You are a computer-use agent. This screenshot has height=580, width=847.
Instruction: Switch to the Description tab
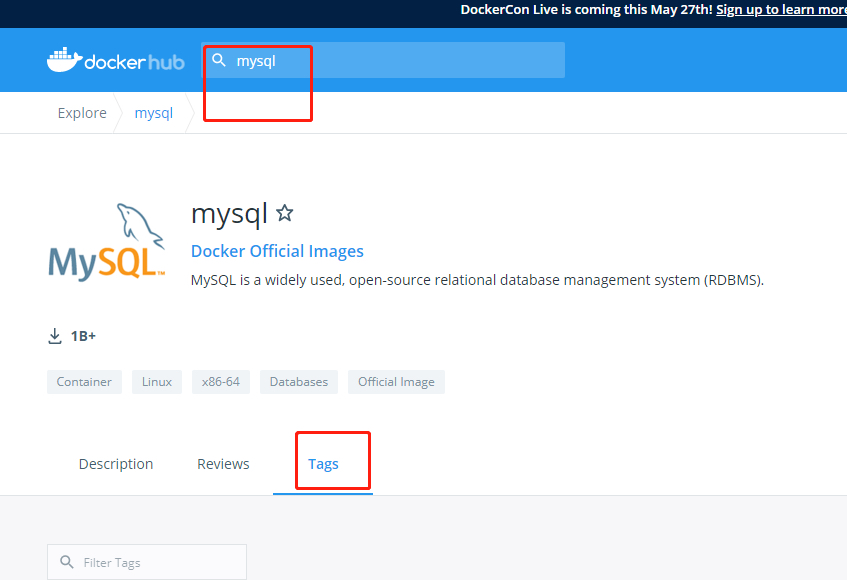pyautogui.click(x=116, y=464)
